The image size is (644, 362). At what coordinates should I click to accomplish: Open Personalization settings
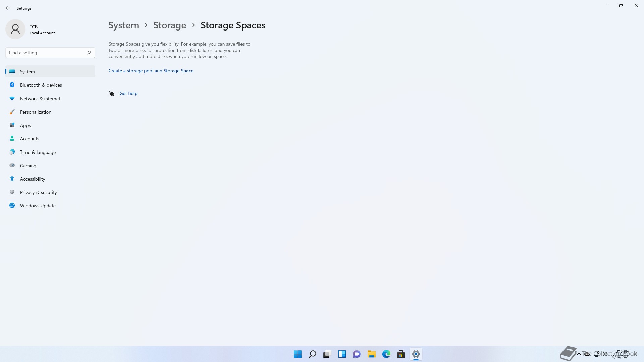(50, 112)
